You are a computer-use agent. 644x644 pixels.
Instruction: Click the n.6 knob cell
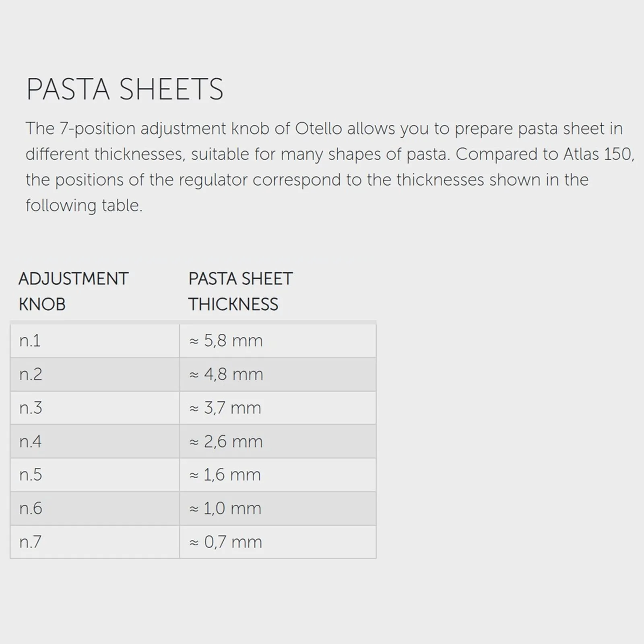tap(95, 508)
